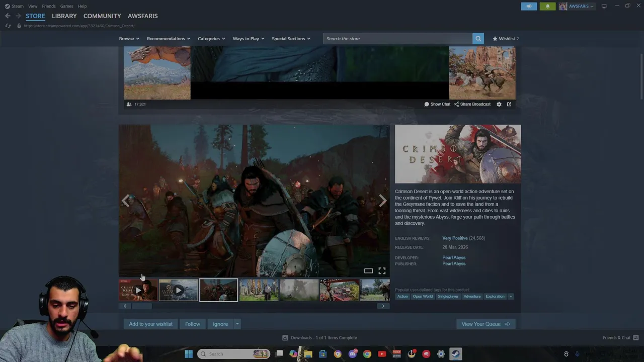Switch to the LIBRARY tab
The height and width of the screenshot is (362, 644).
[x=64, y=16]
